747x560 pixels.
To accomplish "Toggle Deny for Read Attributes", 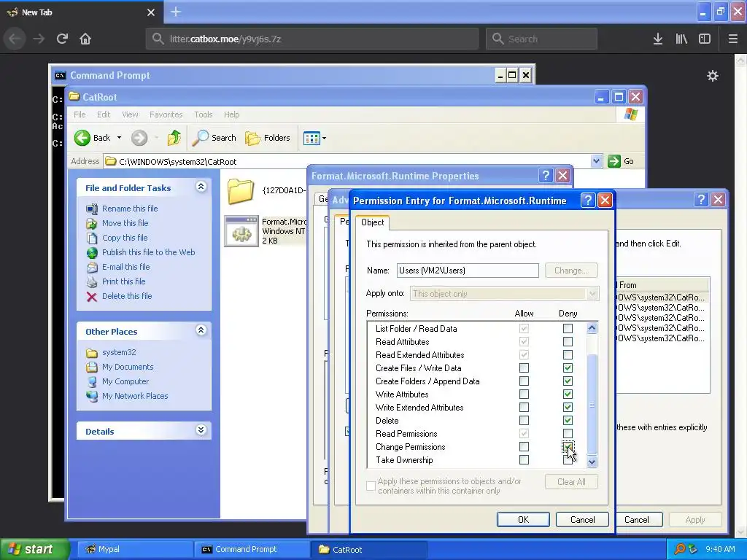I will [x=568, y=342].
